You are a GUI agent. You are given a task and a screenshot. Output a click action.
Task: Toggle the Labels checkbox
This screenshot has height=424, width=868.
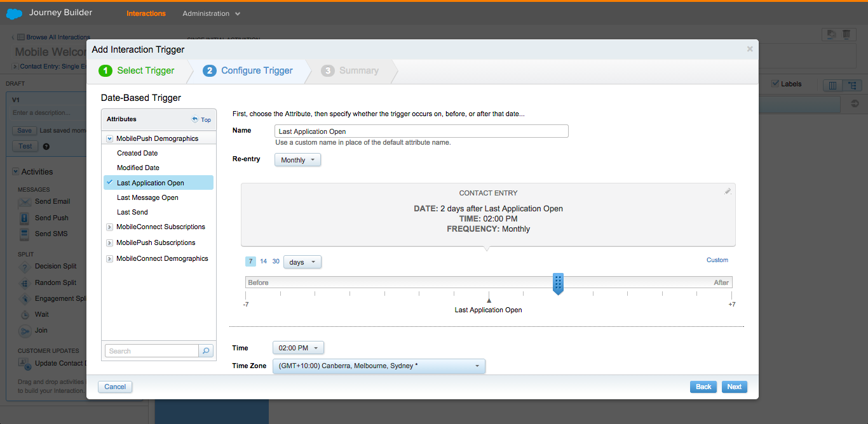click(x=775, y=84)
